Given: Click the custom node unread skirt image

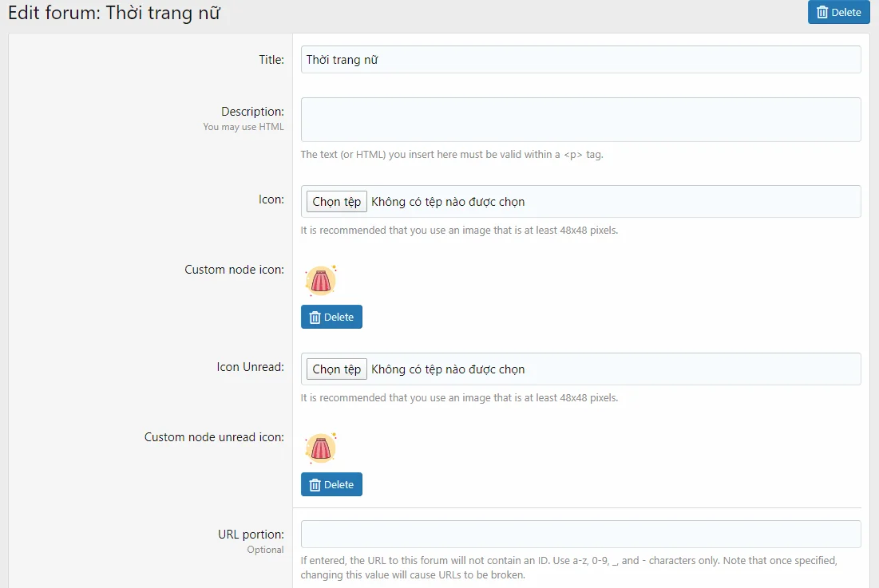Looking at the screenshot, I should [320, 448].
